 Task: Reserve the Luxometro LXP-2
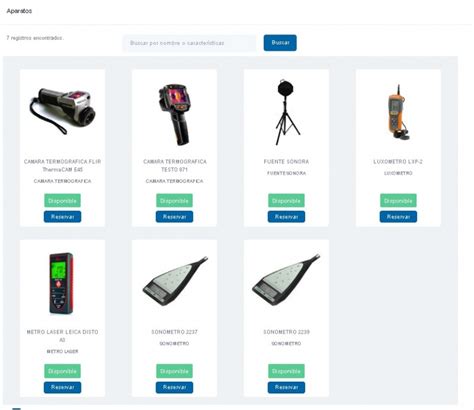pos(398,217)
